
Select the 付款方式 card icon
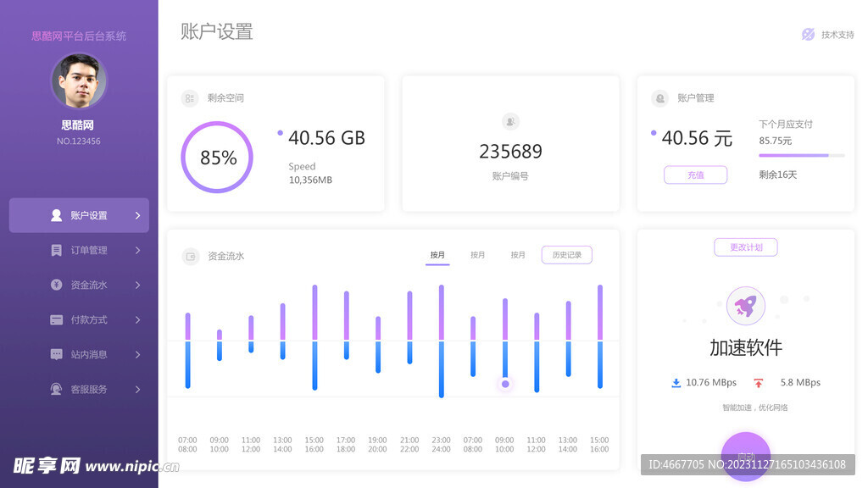pyautogui.click(x=54, y=319)
